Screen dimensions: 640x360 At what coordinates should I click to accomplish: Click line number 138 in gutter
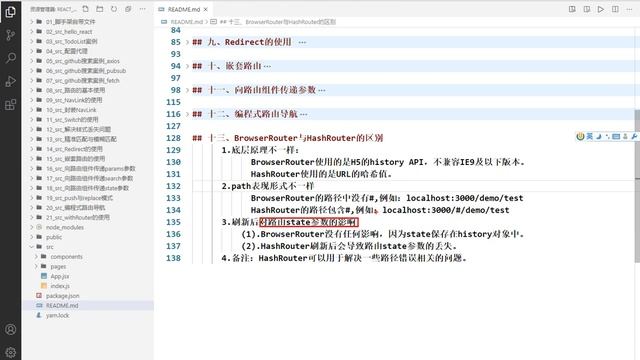pyautogui.click(x=173, y=258)
